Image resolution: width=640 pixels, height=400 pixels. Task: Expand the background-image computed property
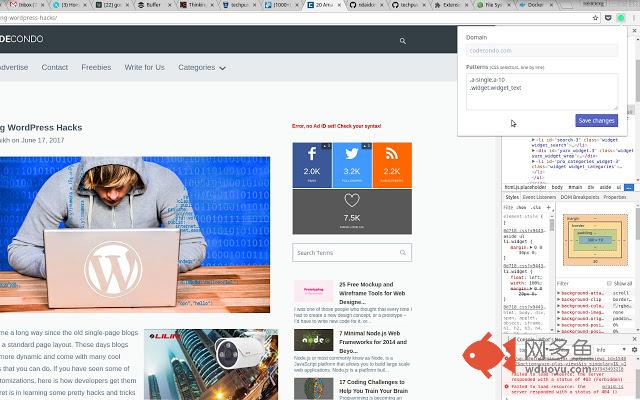(x=559, y=312)
